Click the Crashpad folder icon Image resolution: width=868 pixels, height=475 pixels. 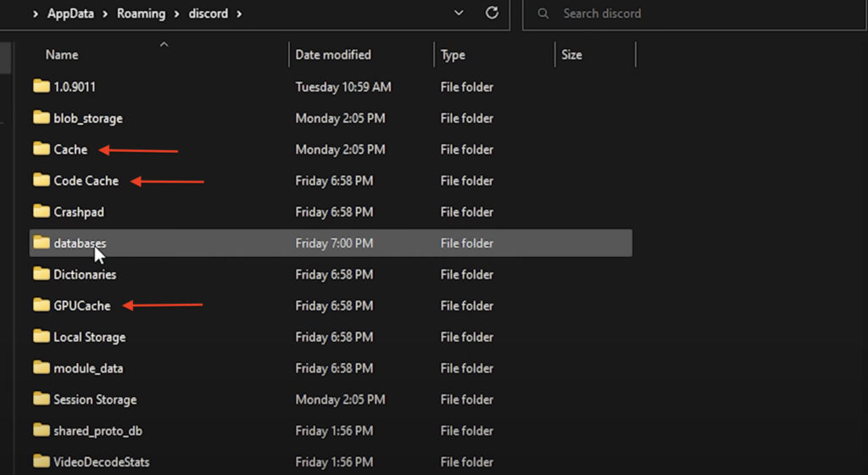pos(42,212)
